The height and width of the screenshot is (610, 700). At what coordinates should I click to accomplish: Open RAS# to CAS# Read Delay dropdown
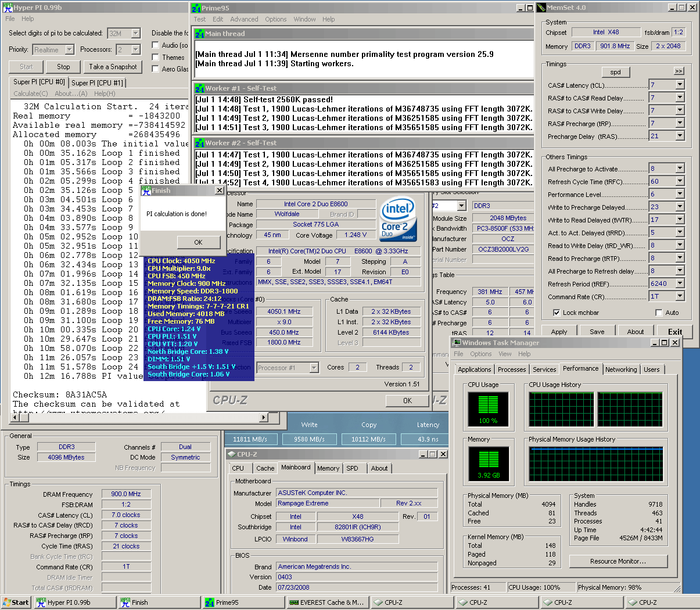pos(680,98)
